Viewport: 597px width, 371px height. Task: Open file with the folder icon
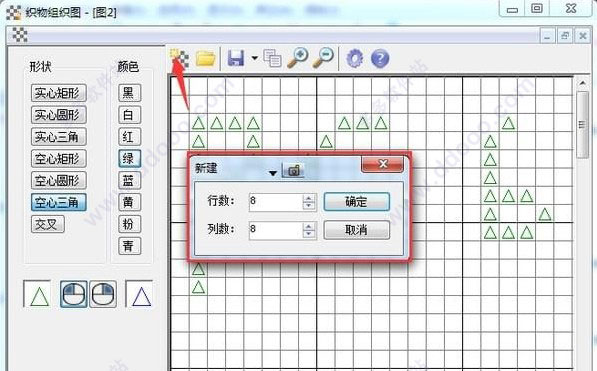(x=206, y=59)
